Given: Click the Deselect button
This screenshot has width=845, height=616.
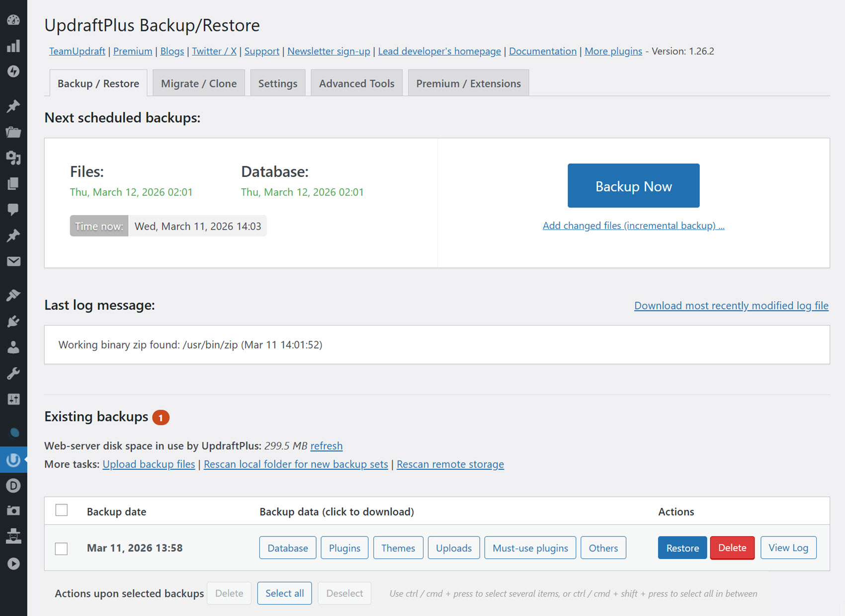Looking at the screenshot, I should tap(344, 593).
